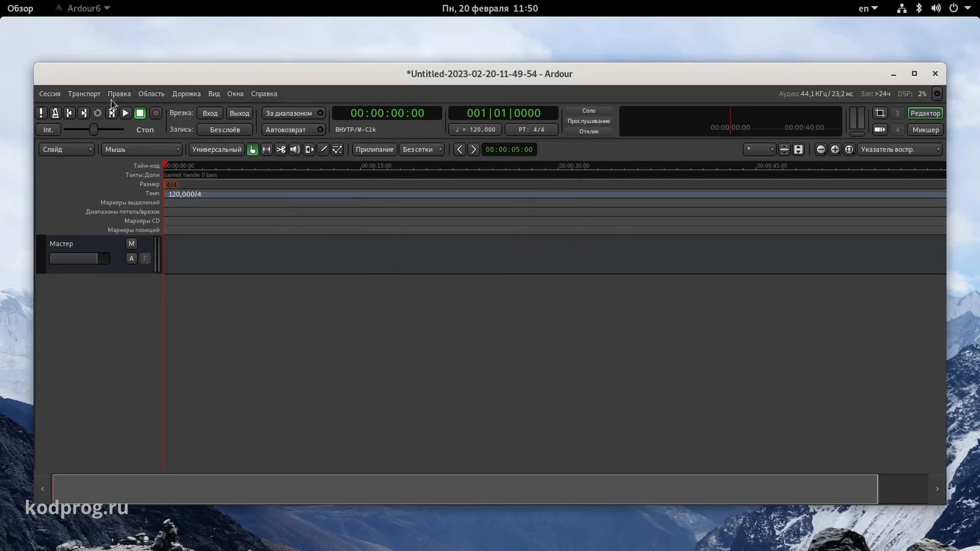This screenshot has width=980, height=551.
Task: Open the Область menu
Action: pos(151,94)
